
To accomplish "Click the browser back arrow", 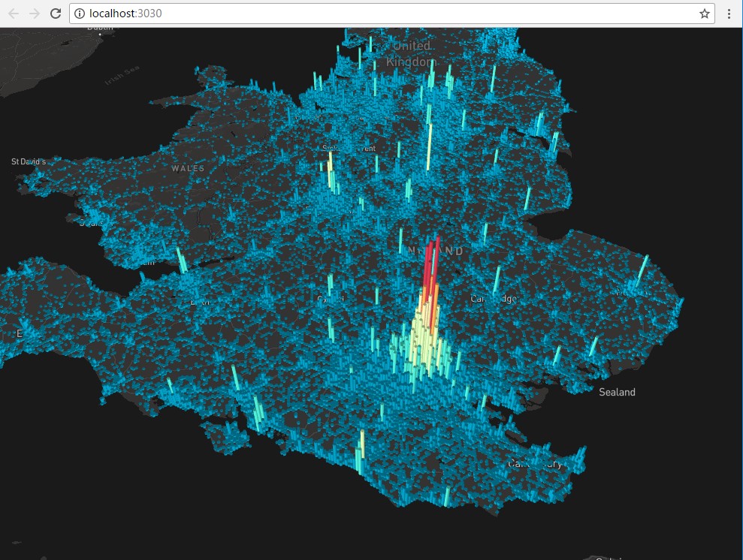I will click(14, 14).
